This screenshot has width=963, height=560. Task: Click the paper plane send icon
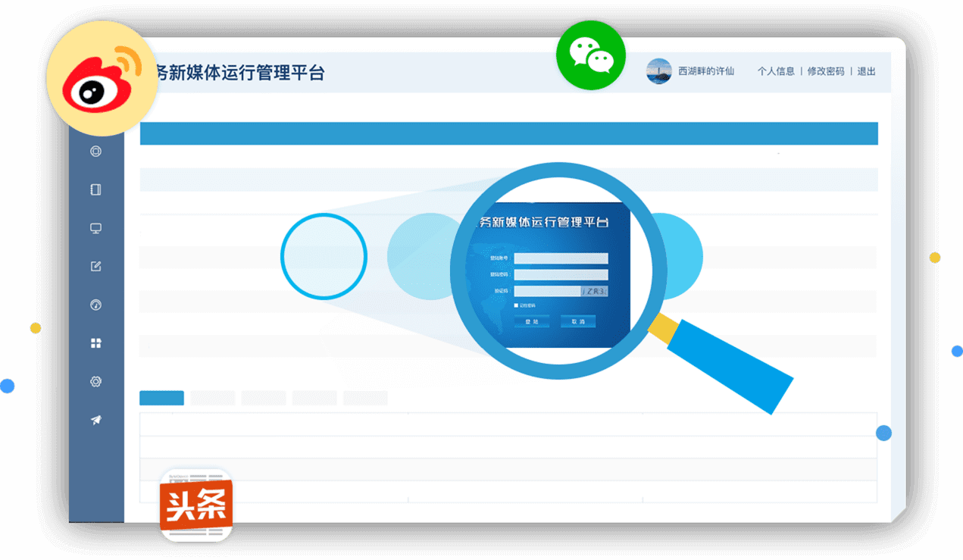pyautogui.click(x=95, y=421)
